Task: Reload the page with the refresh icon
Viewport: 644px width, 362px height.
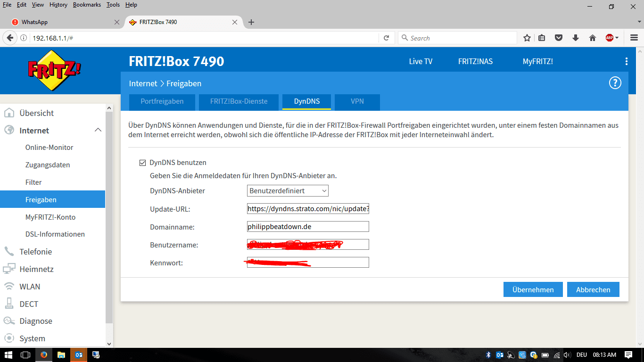Action: (387, 38)
